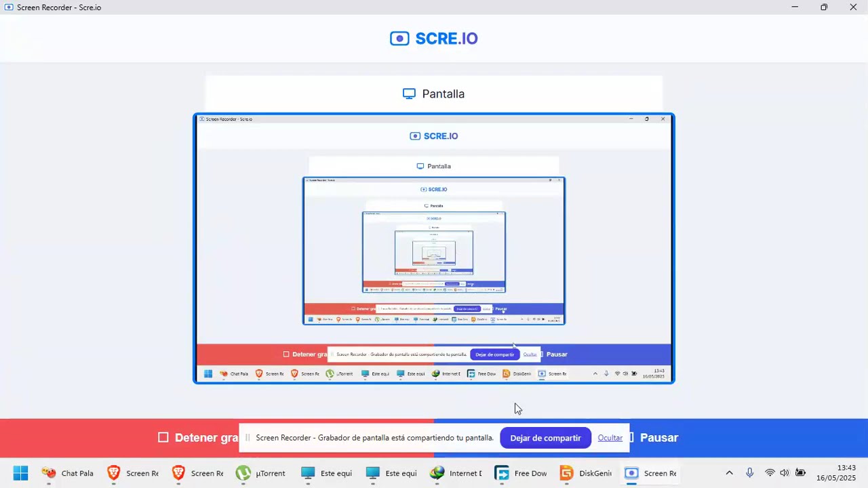This screenshot has width=868, height=488.
Task: Switch to DiskGenius in the taskbar
Action: coord(587,473)
